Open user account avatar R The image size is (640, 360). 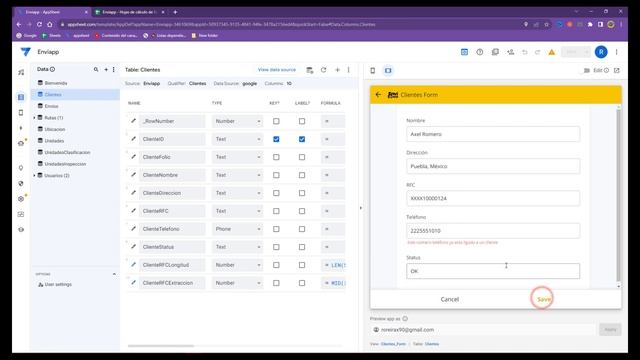pos(601,52)
